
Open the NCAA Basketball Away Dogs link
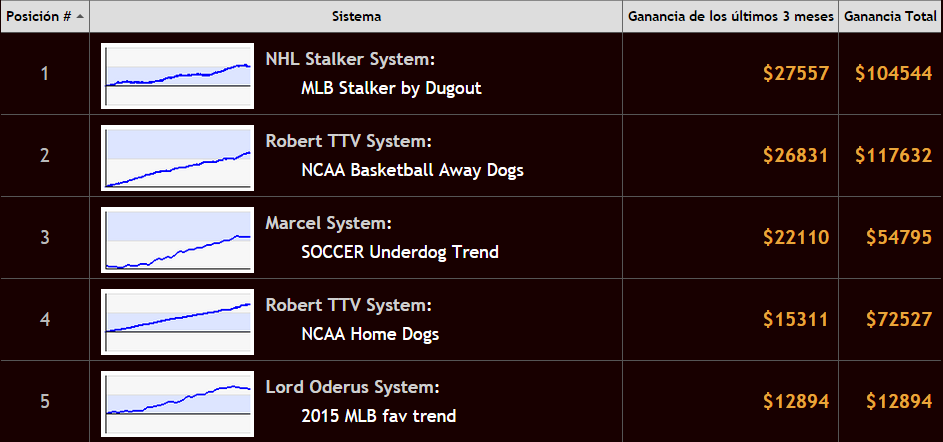(413, 170)
